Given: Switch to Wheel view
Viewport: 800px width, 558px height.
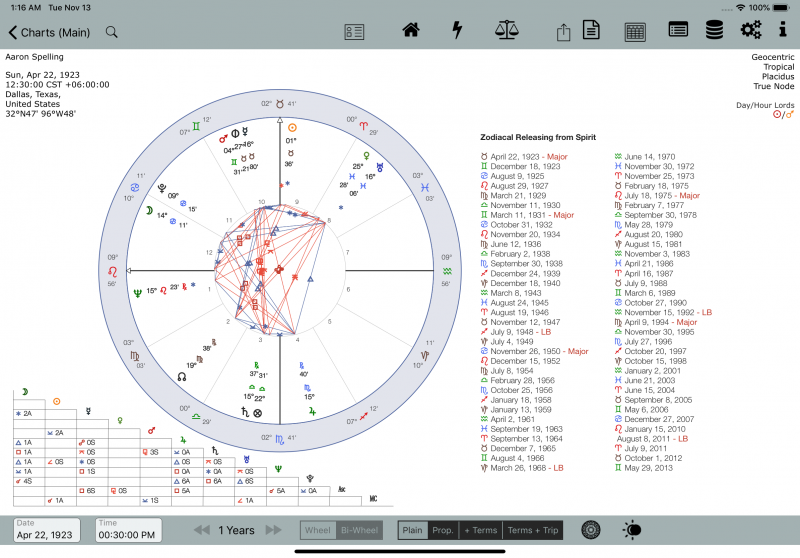Looking at the screenshot, I should tap(318, 530).
